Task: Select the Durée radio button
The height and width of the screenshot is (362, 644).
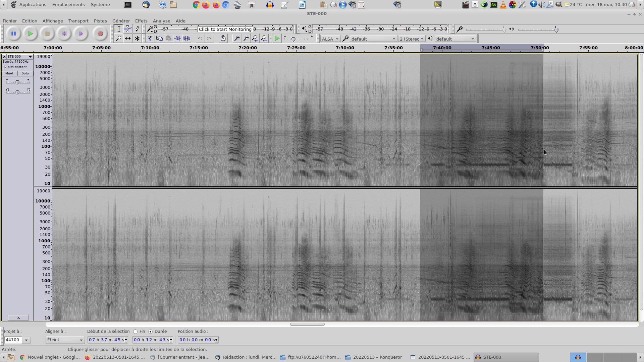Action: point(151,331)
